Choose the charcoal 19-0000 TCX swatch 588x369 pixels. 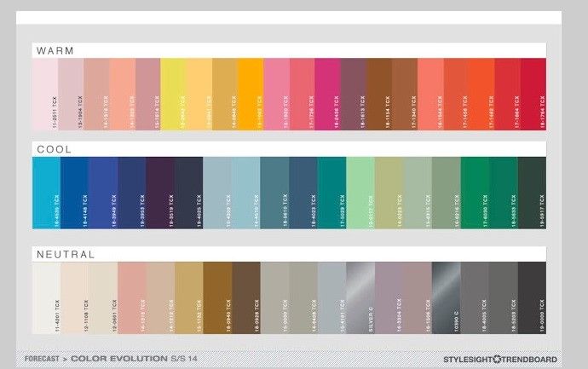click(x=532, y=297)
